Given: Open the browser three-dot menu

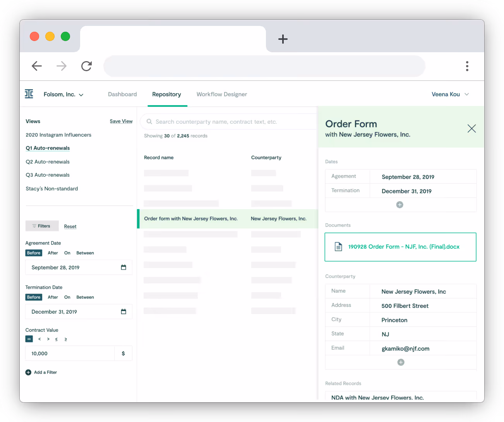Looking at the screenshot, I should coord(467,66).
